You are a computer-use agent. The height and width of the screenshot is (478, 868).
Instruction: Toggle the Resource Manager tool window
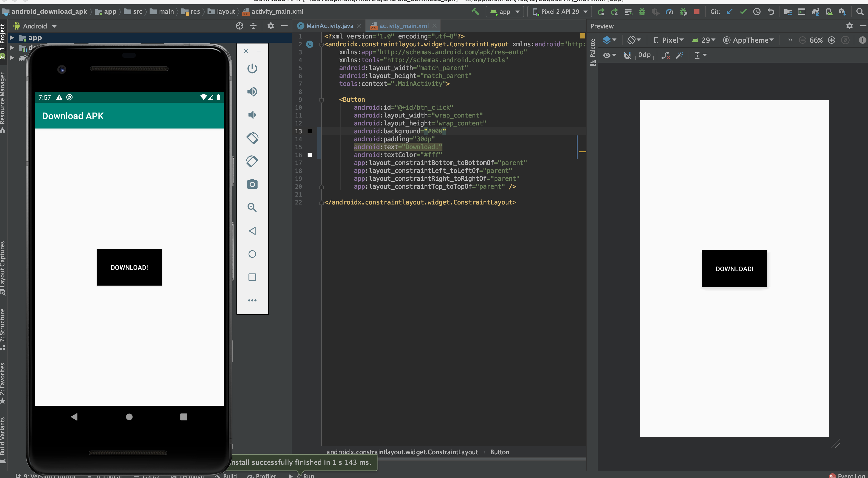coord(3,103)
